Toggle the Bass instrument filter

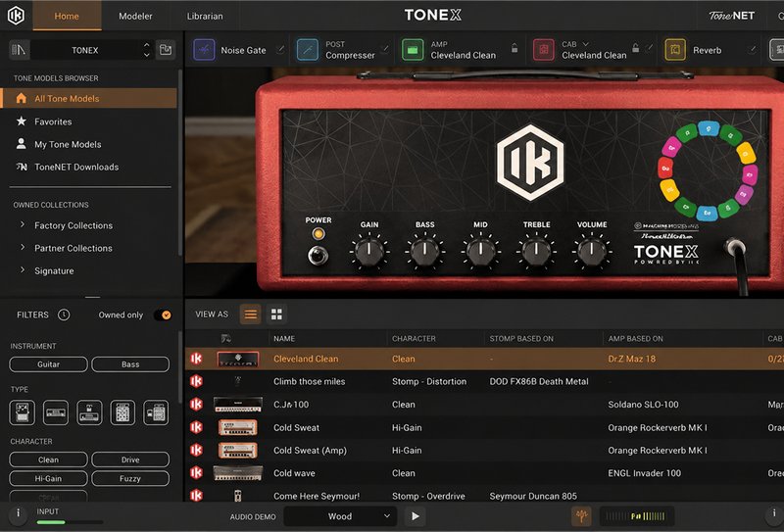pyautogui.click(x=130, y=364)
